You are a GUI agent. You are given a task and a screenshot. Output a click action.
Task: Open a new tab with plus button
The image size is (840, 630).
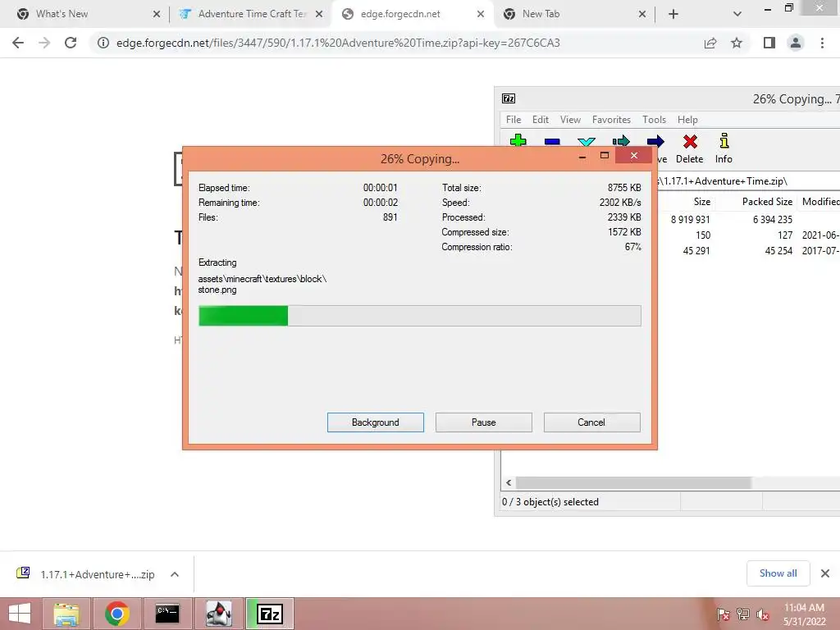pyautogui.click(x=673, y=15)
